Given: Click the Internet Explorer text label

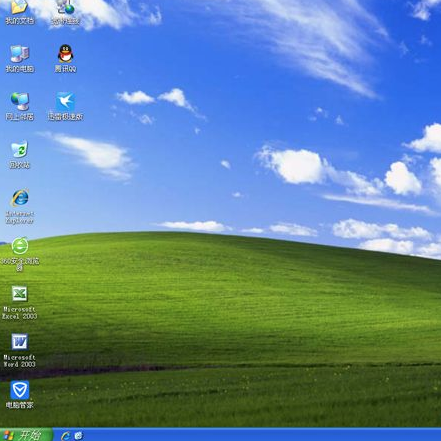Looking at the screenshot, I should pos(20,217).
